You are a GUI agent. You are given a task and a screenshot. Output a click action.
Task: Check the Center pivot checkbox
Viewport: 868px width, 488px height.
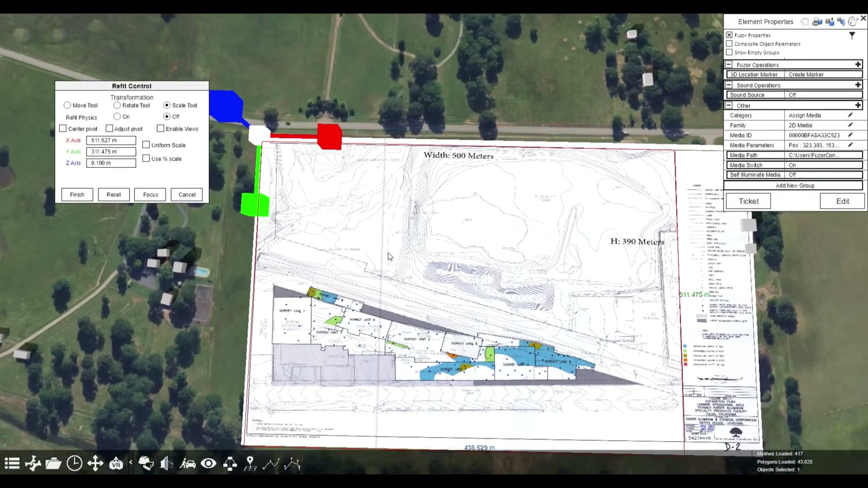click(x=63, y=129)
